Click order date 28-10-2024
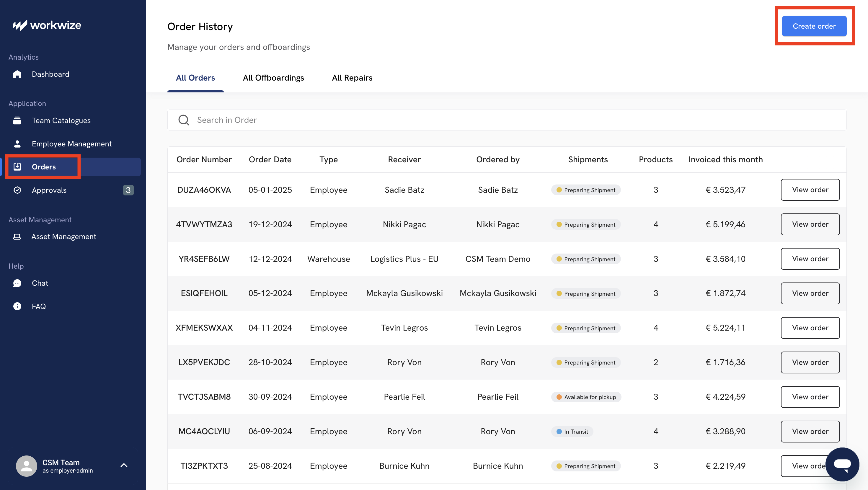Viewport: 868px width, 490px height. 270,362
